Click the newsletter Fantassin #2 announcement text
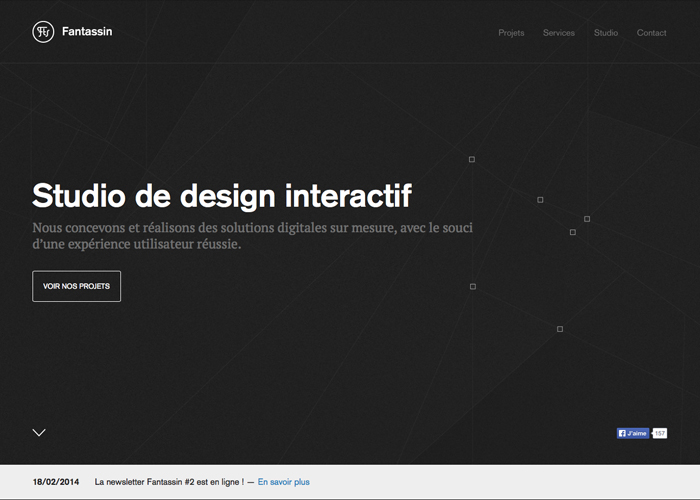The image size is (700, 500). [169, 482]
